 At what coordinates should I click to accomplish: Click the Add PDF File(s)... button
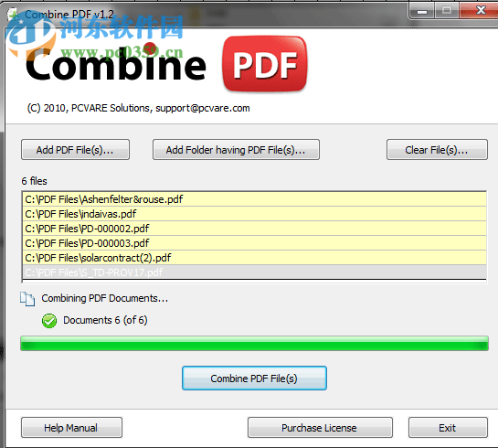[75, 150]
